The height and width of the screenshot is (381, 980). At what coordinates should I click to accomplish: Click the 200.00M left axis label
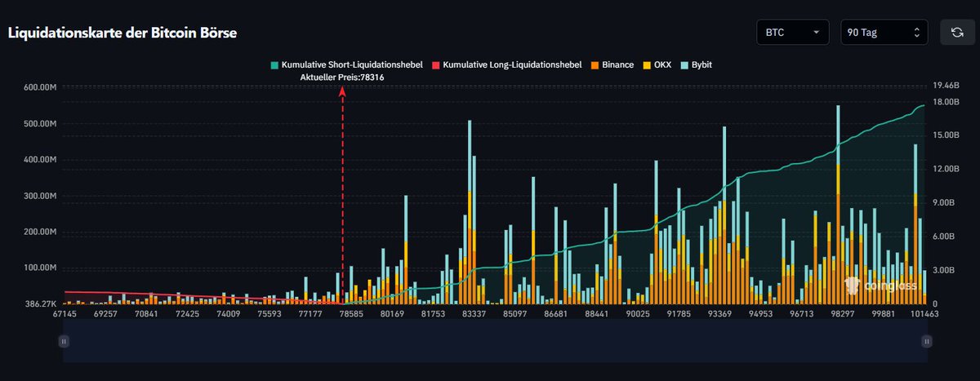pyautogui.click(x=39, y=232)
